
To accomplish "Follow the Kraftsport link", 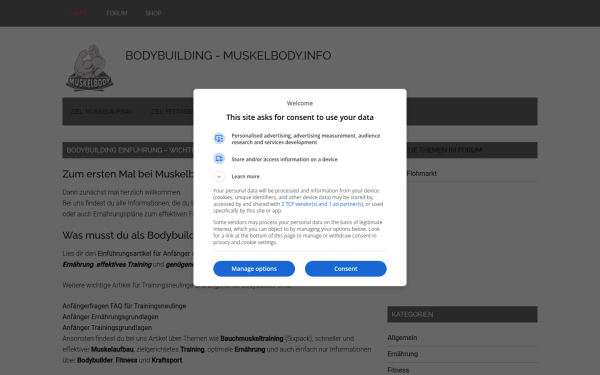I will point(167,360).
